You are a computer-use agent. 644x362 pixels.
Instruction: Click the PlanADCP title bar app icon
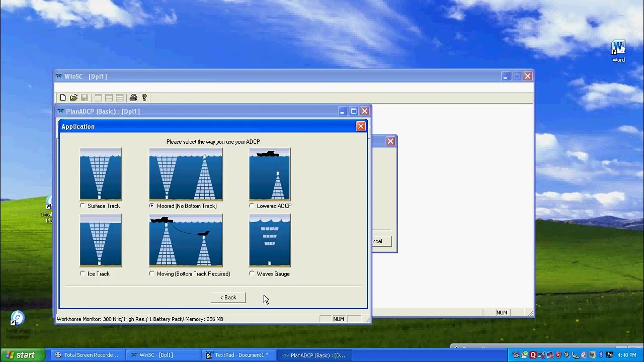[61, 111]
